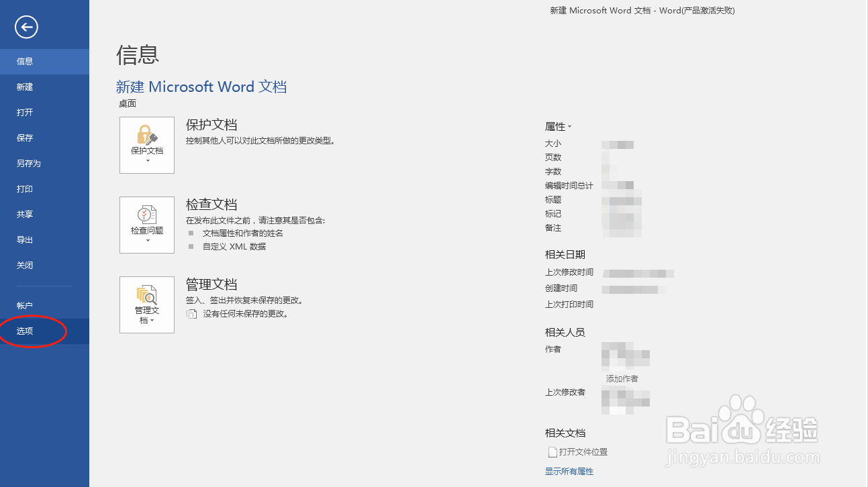
Task: Open the 检查问题 inspect document button
Action: [x=147, y=225]
